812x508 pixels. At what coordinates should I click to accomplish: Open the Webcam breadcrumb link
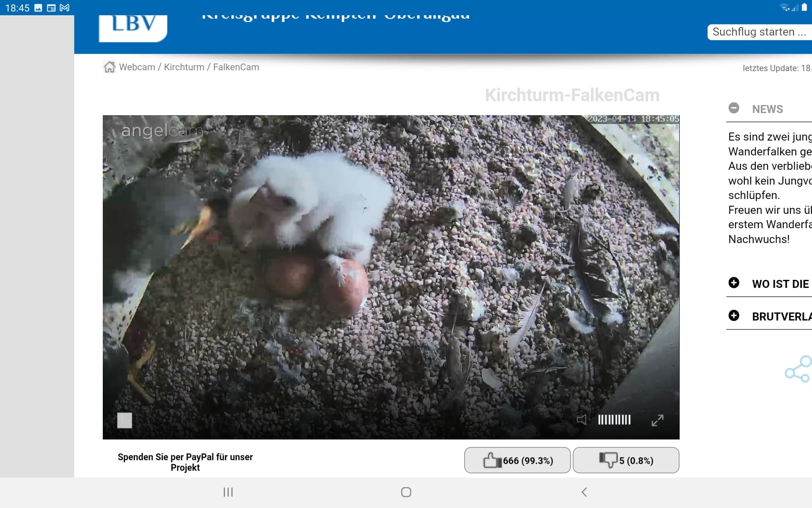(x=137, y=67)
